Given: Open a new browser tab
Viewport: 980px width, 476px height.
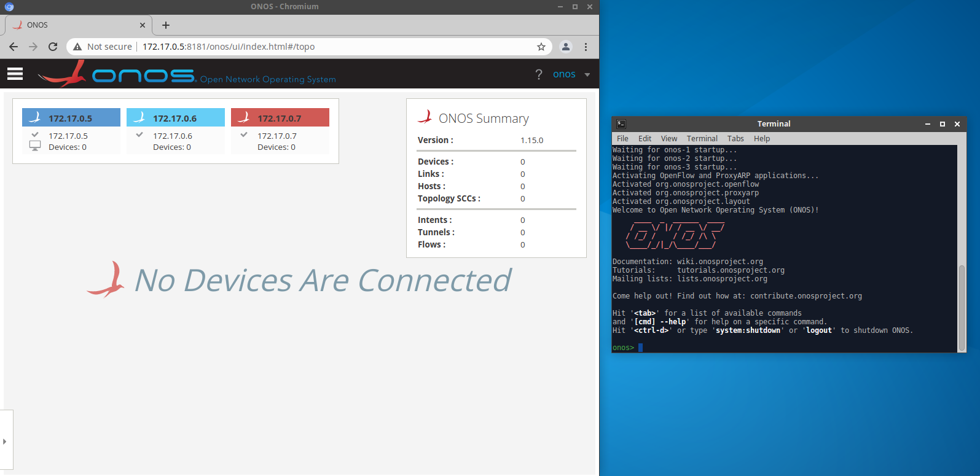Looking at the screenshot, I should 166,25.
